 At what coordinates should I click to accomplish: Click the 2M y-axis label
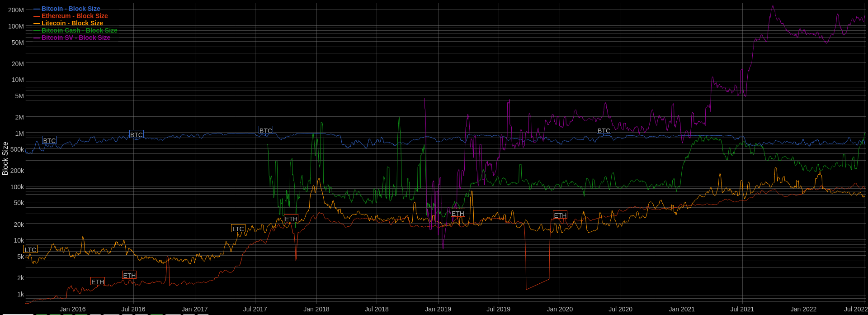tap(19, 117)
